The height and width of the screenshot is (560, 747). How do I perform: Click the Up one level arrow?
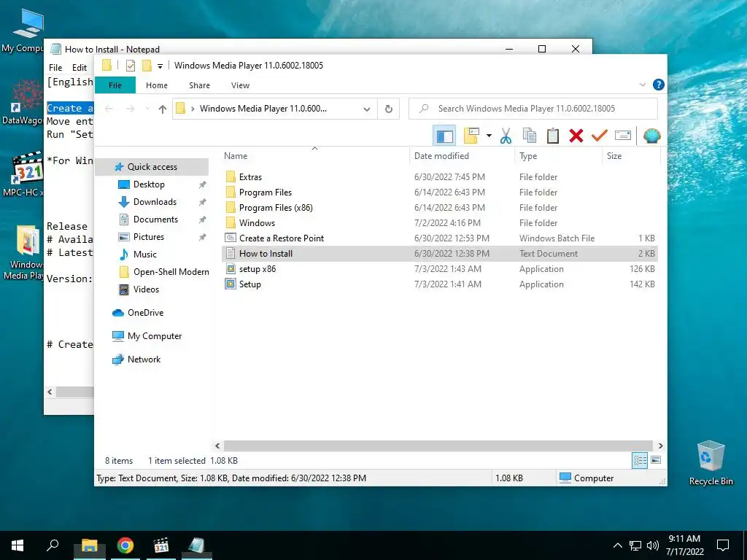click(163, 109)
